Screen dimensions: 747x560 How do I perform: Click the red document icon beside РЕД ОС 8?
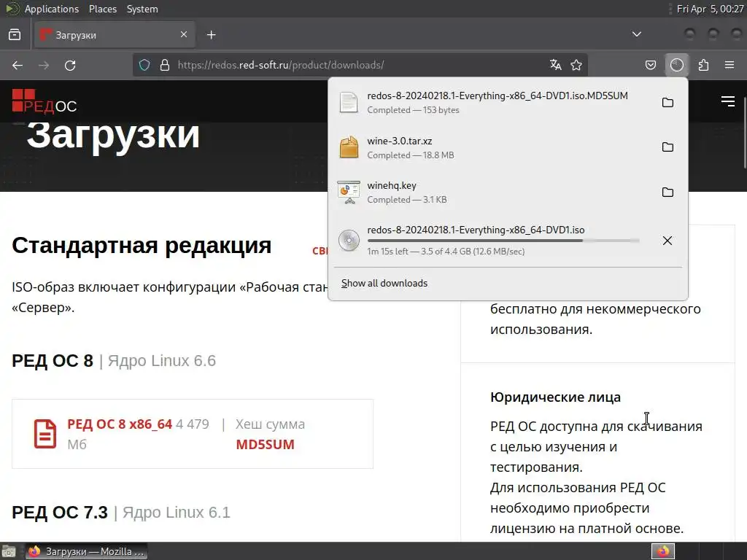(45, 434)
